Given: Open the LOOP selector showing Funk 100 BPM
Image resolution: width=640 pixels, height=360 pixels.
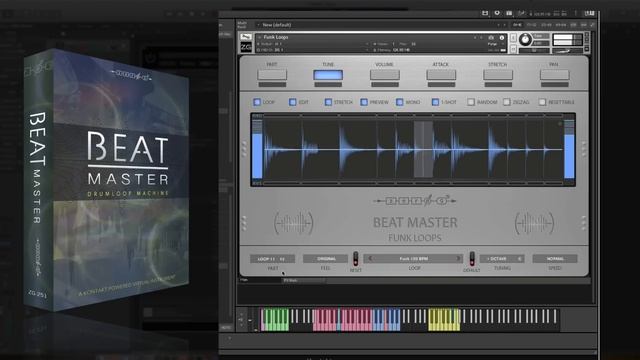Looking at the screenshot, I should (x=414, y=259).
